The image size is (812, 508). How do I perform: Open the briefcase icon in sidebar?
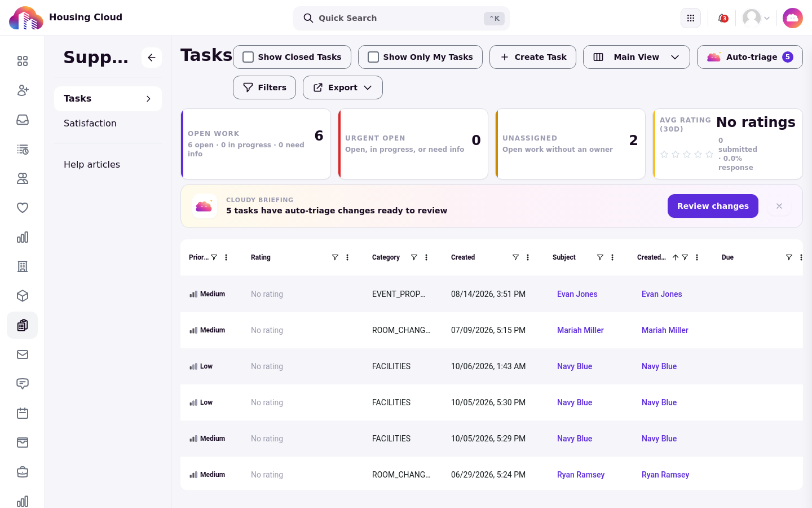click(x=23, y=472)
